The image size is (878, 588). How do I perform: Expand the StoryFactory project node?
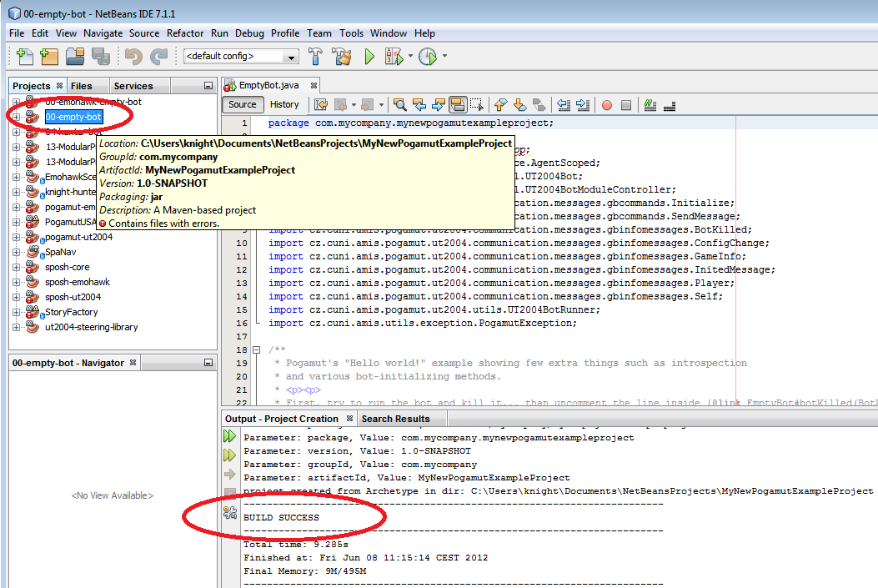tap(16, 313)
